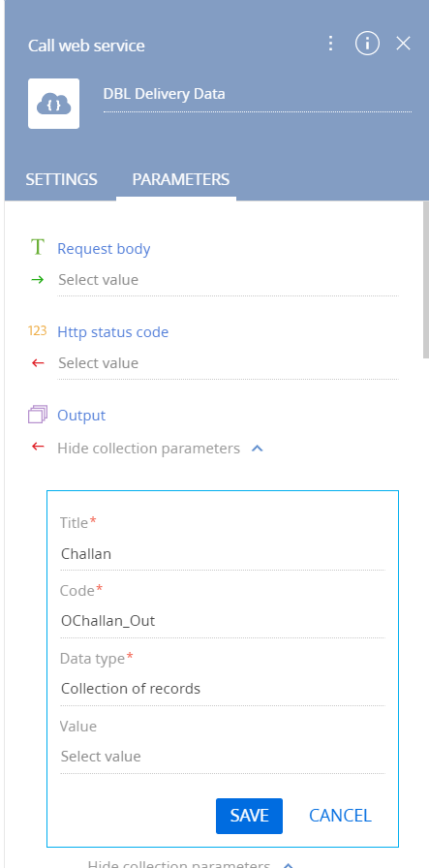Collapse Output collection parameters chevron
The height and width of the screenshot is (868, 429).
pos(257,449)
